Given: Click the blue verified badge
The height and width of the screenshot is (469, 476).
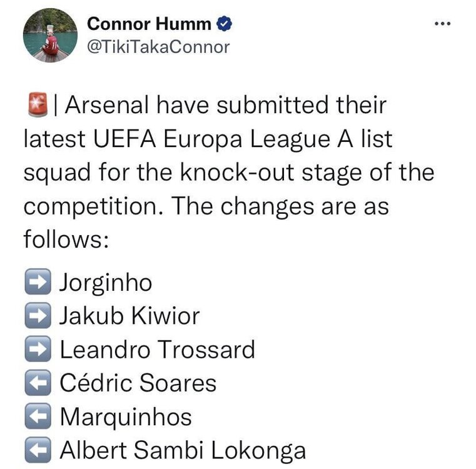Looking at the screenshot, I should (224, 24).
